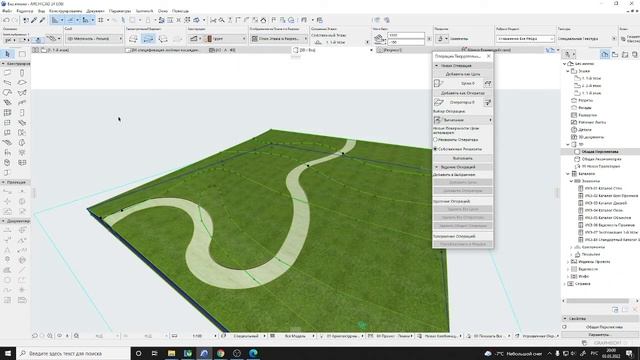The width and height of the screenshot is (640, 360).
Task: Open ИКЭ-01 Каталог Стен in Navigator
Action: tap(603, 189)
